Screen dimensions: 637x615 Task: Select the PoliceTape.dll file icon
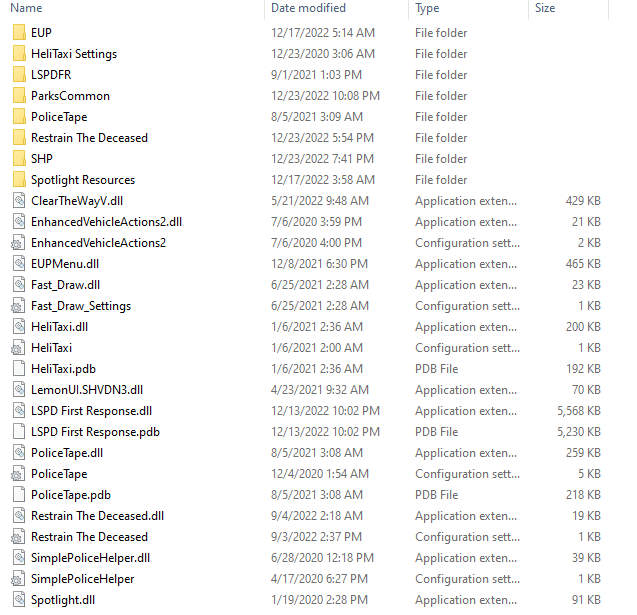pos(19,453)
